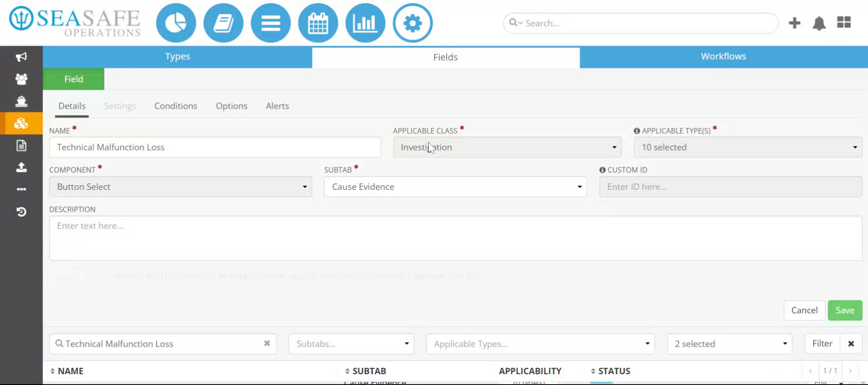868x385 pixels.
Task: Sort by the SUBTAB column
Action: click(365, 371)
